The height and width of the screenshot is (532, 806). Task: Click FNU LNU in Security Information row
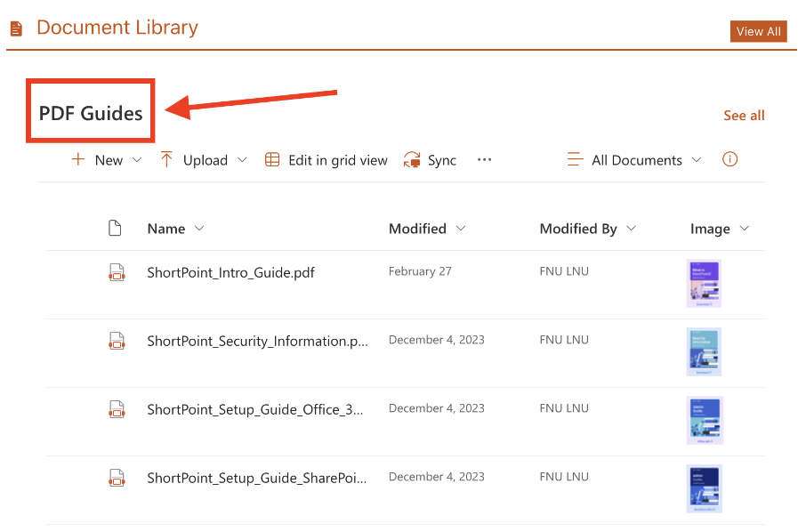(564, 339)
